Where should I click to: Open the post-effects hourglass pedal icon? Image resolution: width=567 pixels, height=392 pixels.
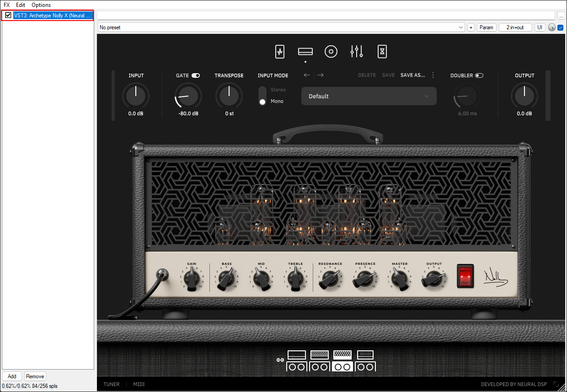(382, 52)
